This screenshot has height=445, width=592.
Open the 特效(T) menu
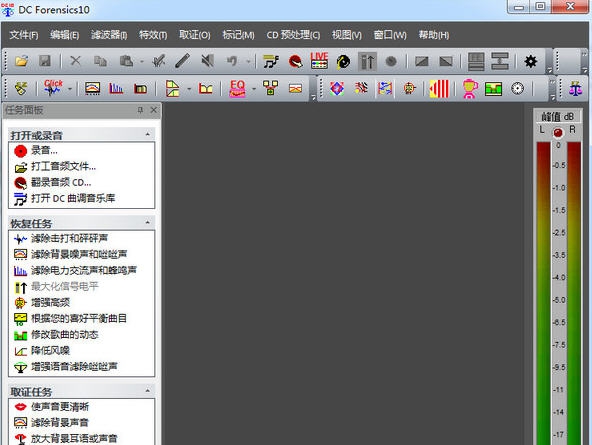[153, 35]
